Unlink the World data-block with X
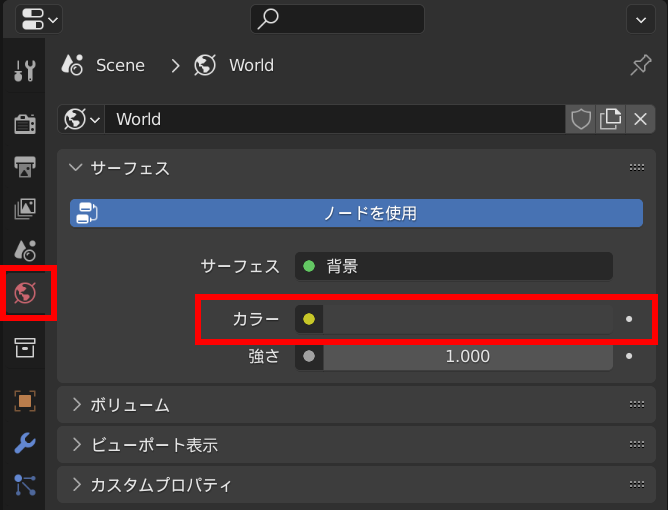Screen dimensions: 668x510 [641, 119]
